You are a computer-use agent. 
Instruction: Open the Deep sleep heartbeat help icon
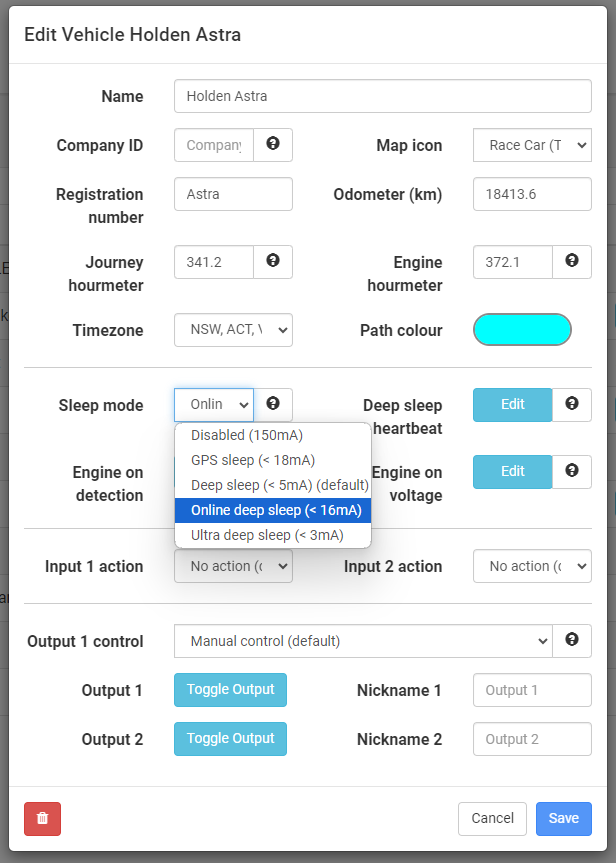[571, 405]
